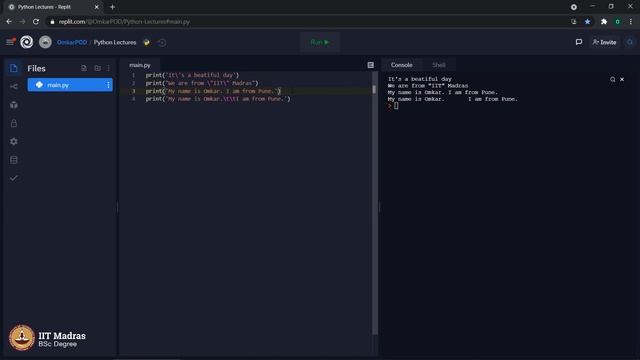Open Files panel three-dot menu
This screenshot has height=360, width=640.
(109, 68)
